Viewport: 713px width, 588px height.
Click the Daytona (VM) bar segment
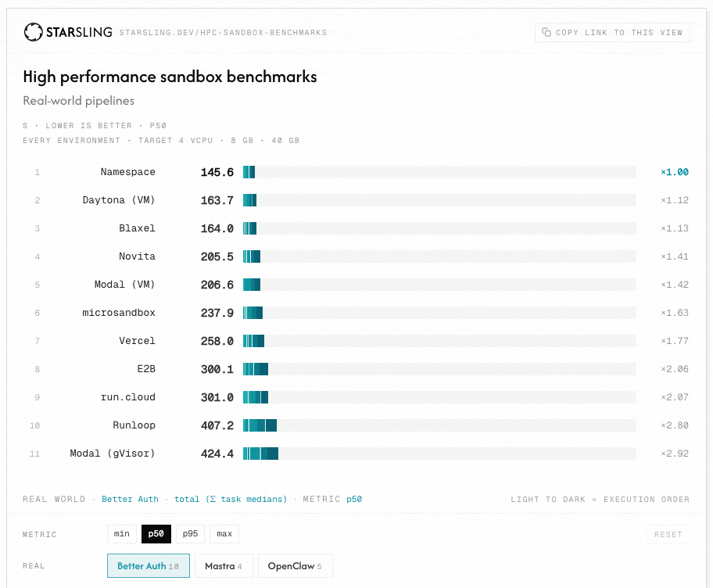click(x=249, y=200)
